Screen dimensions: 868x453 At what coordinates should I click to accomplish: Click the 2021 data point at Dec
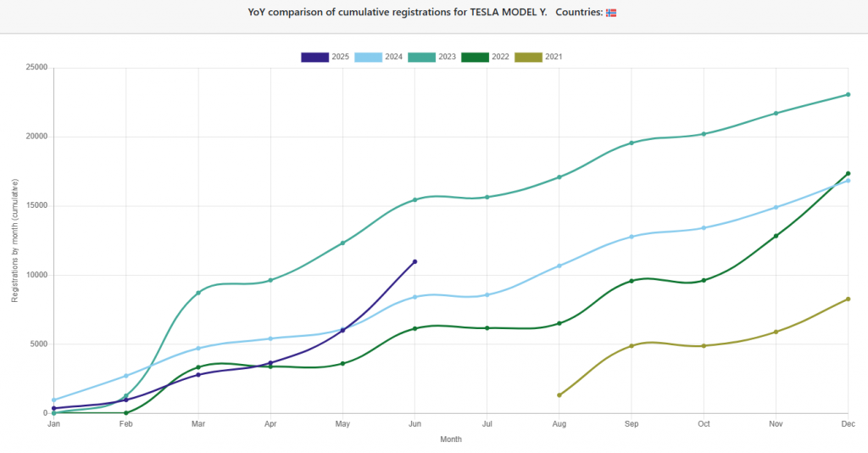pyautogui.click(x=848, y=299)
